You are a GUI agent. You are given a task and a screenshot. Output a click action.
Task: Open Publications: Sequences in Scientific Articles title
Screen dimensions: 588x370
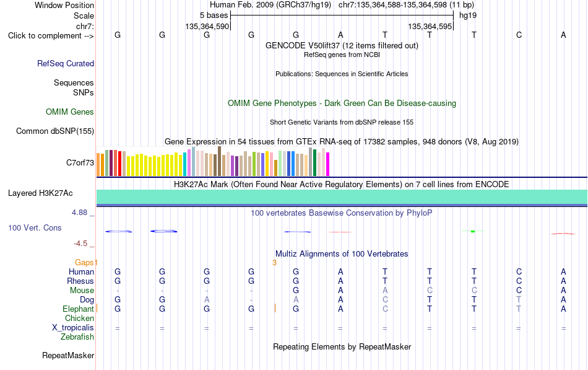342,74
